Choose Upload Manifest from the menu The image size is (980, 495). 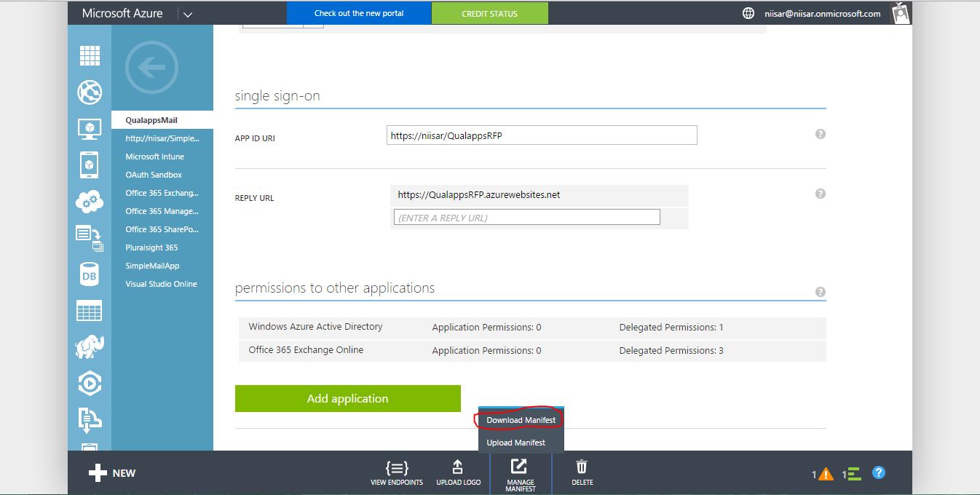pos(515,443)
